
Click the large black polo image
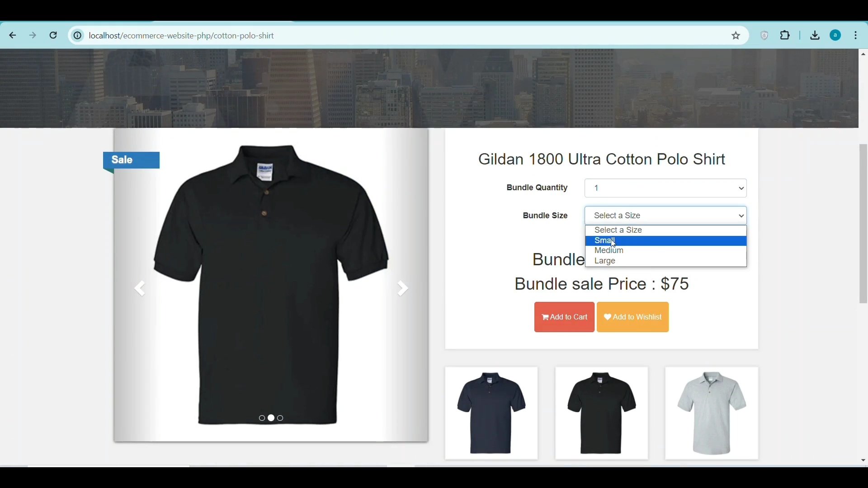[x=271, y=285]
